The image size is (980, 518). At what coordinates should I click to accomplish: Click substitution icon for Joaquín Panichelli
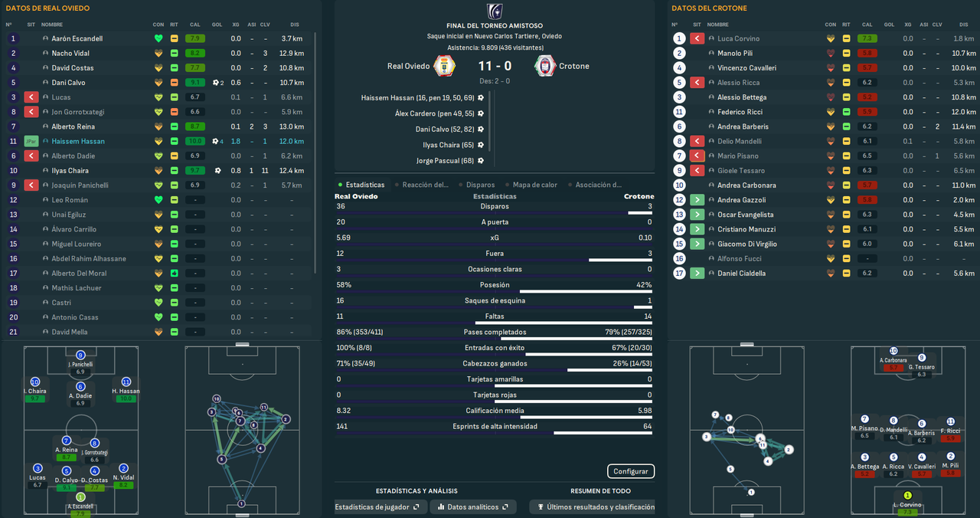(31, 185)
